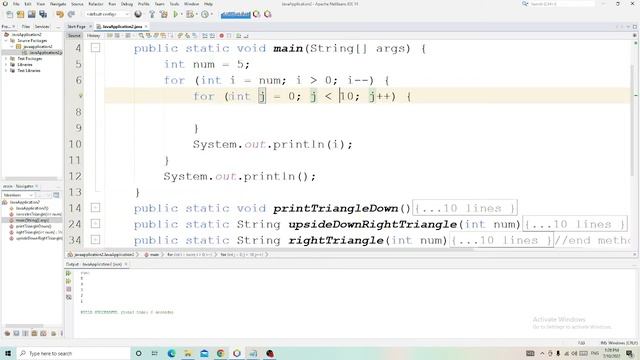The height and width of the screenshot is (360, 640).
Task: Expand the Test Packages tree node
Action: click(x=6, y=59)
